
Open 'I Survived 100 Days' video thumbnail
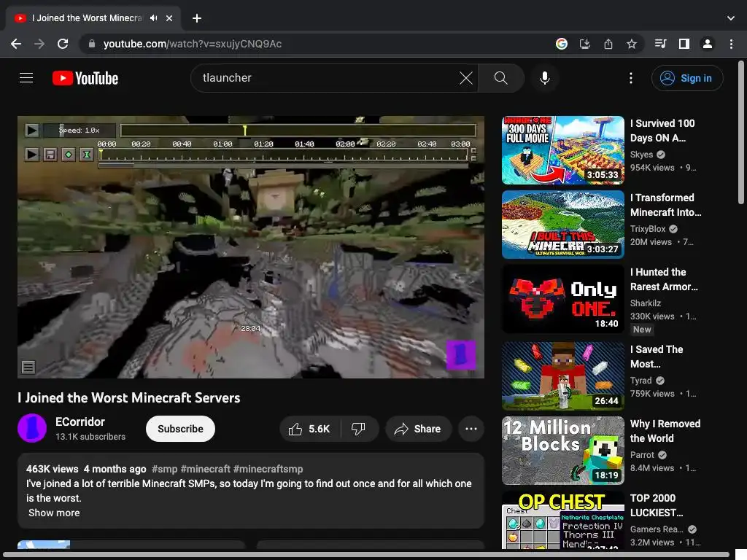pos(562,150)
